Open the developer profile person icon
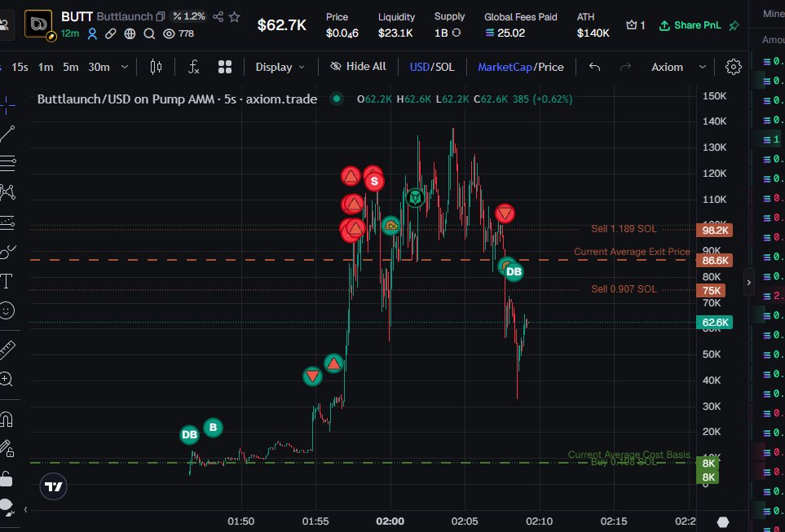Viewport: 785px width, 532px height. [x=92, y=33]
